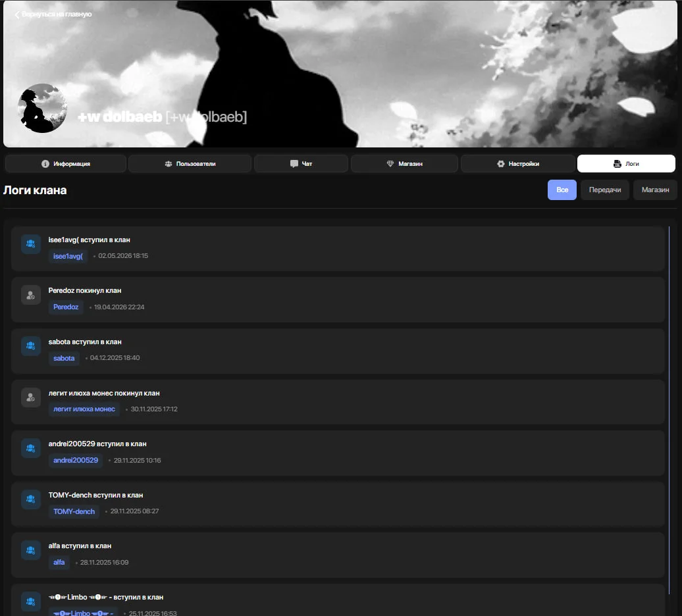The height and width of the screenshot is (616, 682).
Task: Click the joined-clan icon beside isee1avg( entry
Action: tap(31, 244)
